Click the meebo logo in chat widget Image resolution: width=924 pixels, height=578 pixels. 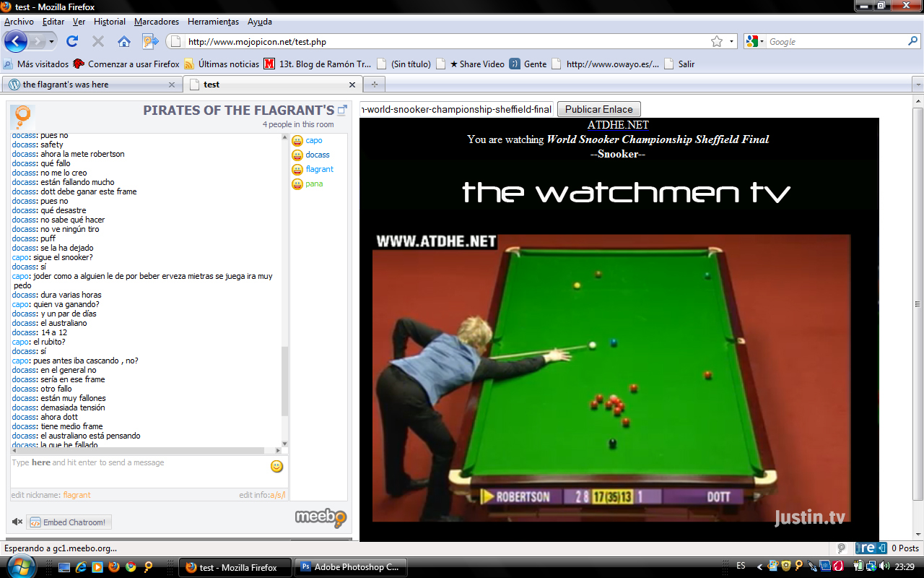coord(321,517)
